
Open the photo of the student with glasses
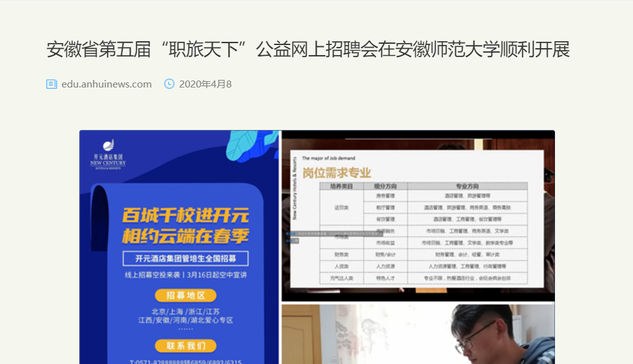click(418, 334)
